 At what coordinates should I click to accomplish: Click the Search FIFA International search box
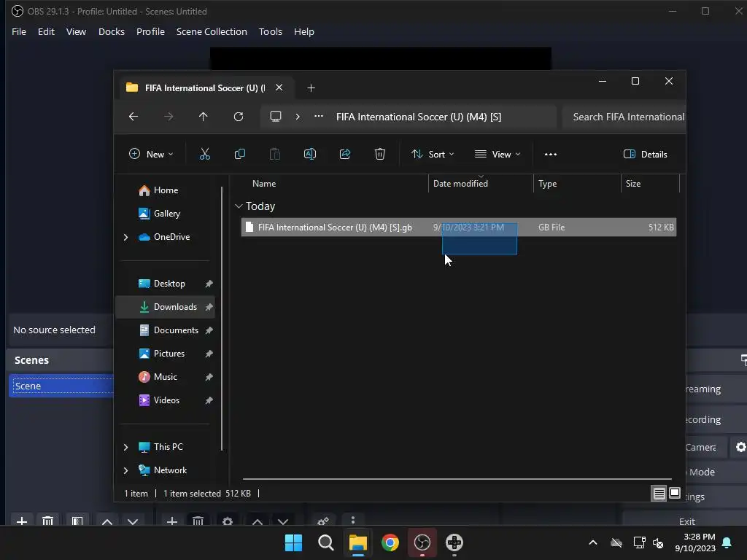click(624, 117)
